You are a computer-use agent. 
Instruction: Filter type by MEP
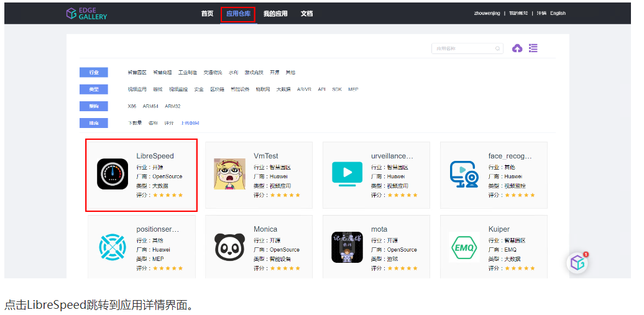tap(353, 89)
